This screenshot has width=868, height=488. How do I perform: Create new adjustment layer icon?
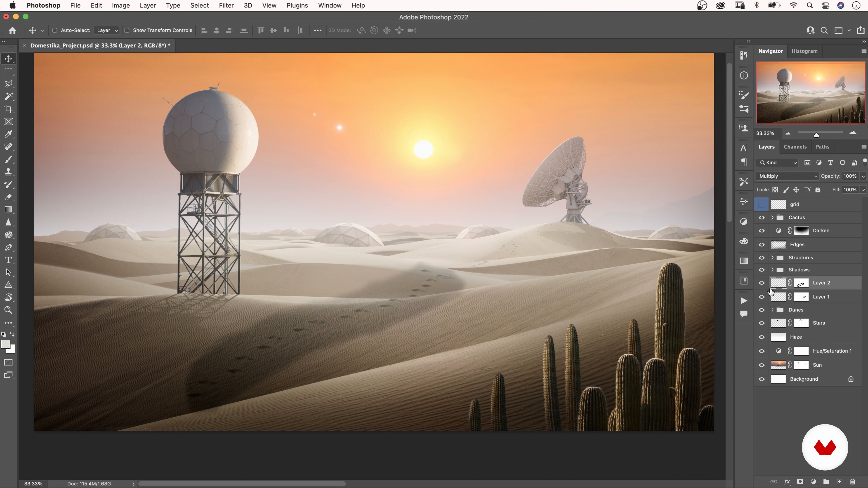pos(814,482)
